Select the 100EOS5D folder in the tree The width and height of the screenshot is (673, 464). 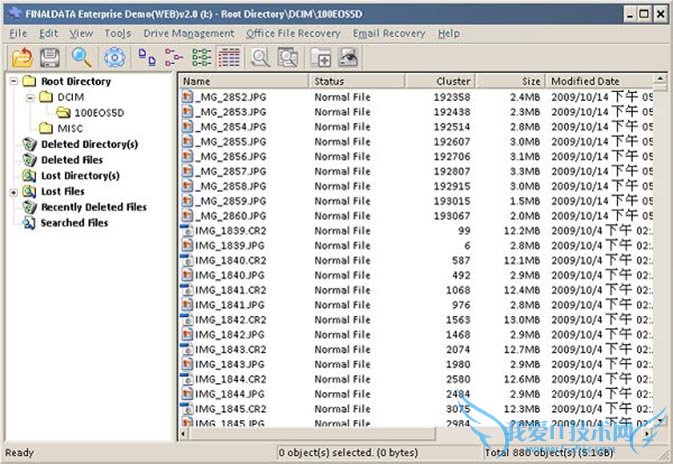(x=99, y=113)
